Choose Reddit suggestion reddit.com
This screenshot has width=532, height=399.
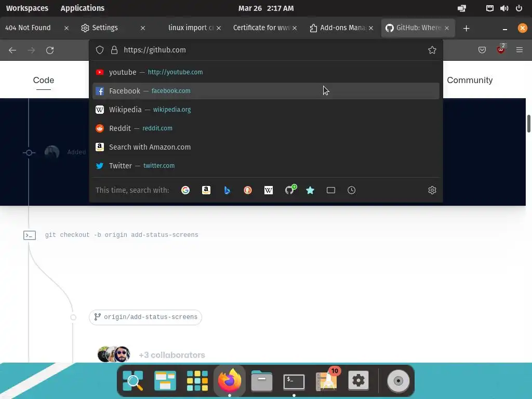point(265,128)
